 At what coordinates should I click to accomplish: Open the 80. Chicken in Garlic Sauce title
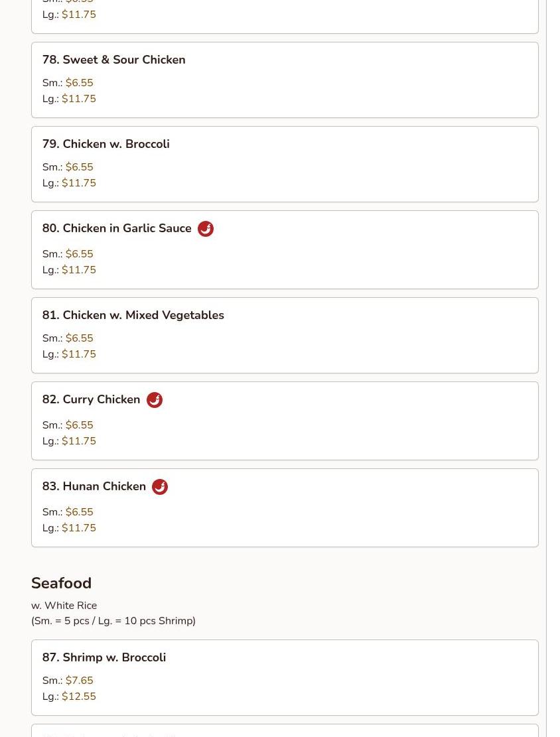[117, 228]
